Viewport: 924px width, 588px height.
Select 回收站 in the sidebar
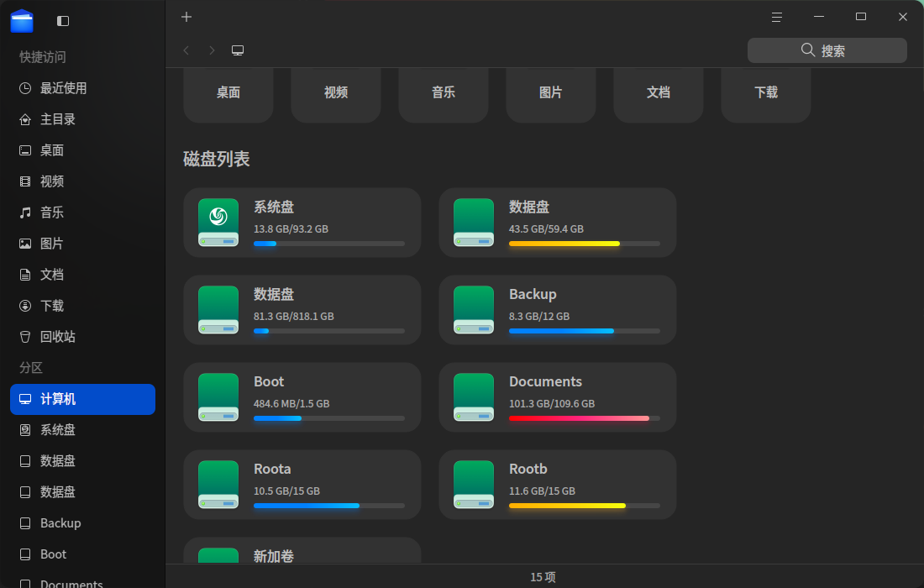click(x=82, y=337)
